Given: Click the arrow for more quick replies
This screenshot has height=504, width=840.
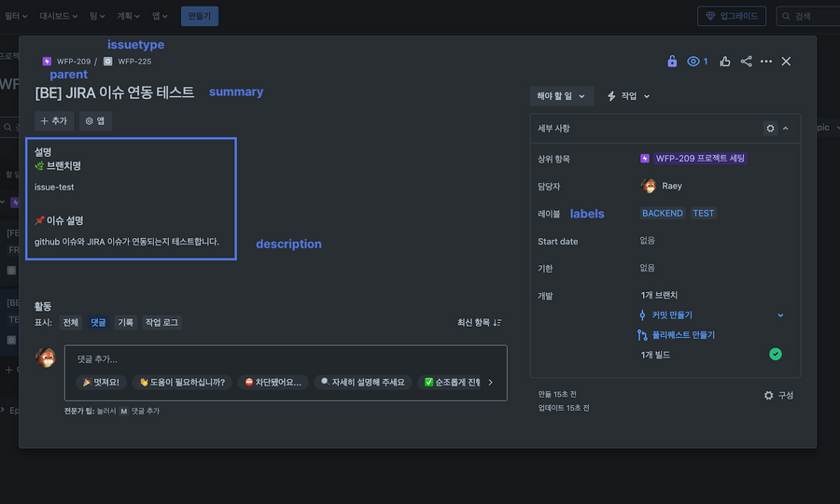Looking at the screenshot, I should coord(490,383).
